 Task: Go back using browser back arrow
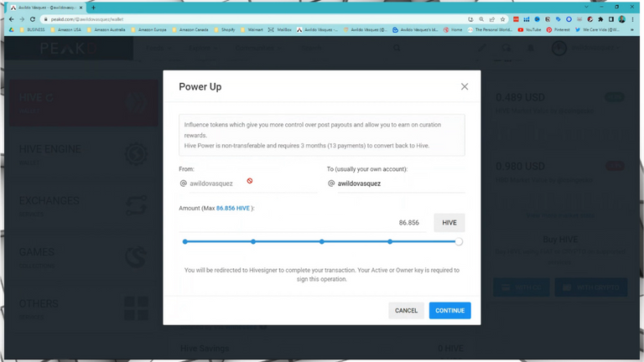[11, 19]
